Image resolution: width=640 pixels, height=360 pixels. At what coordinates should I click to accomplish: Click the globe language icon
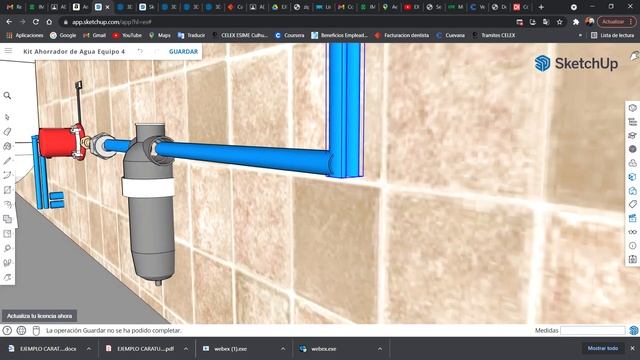coord(21,330)
